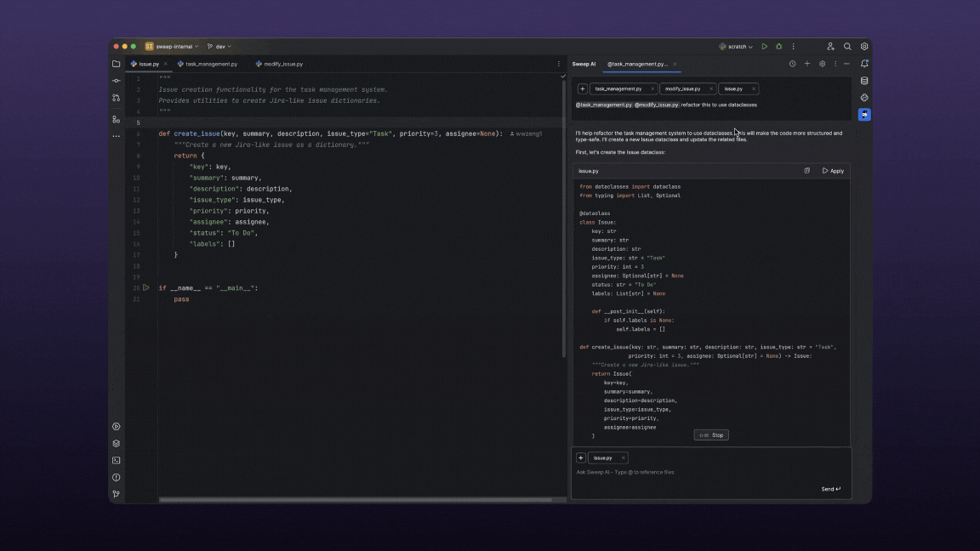Click the def create_issue line in editor
Image resolution: width=980 pixels, height=551 pixels.
click(330, 133)
